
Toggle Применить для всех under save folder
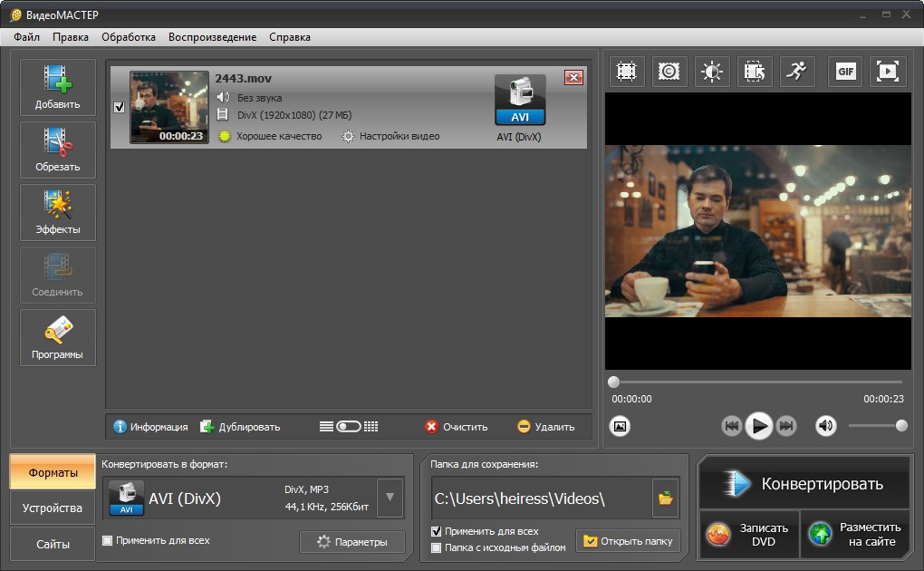[436, 531]
